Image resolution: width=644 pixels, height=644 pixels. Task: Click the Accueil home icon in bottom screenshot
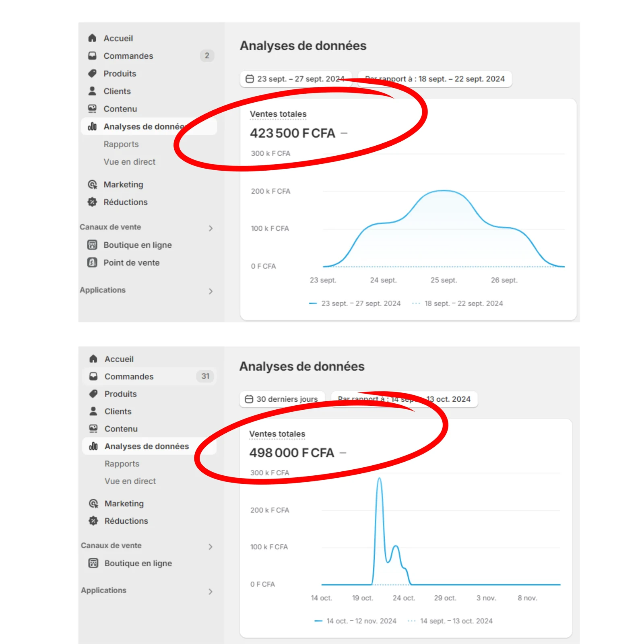click(93, 359)
